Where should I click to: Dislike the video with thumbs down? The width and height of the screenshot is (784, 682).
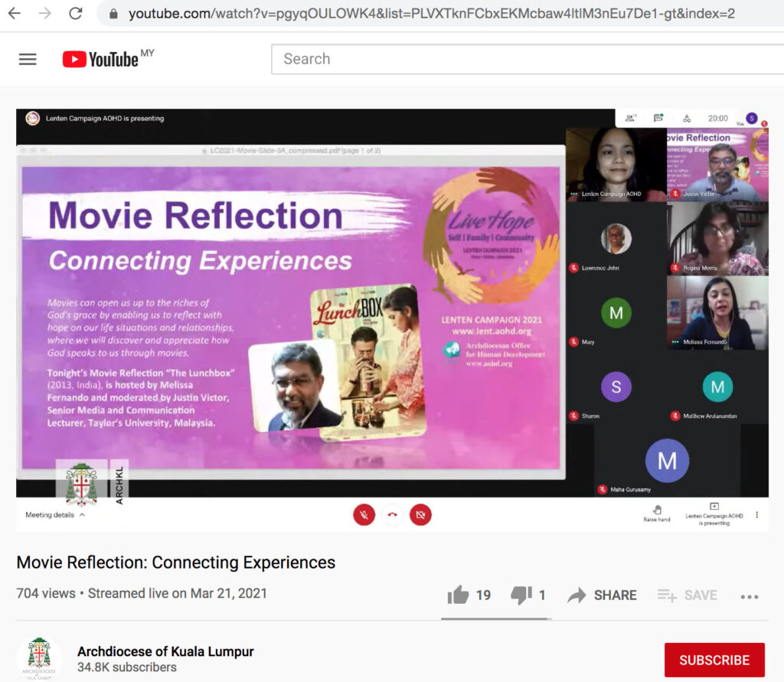pyautogui.click(x=521, y=595)
